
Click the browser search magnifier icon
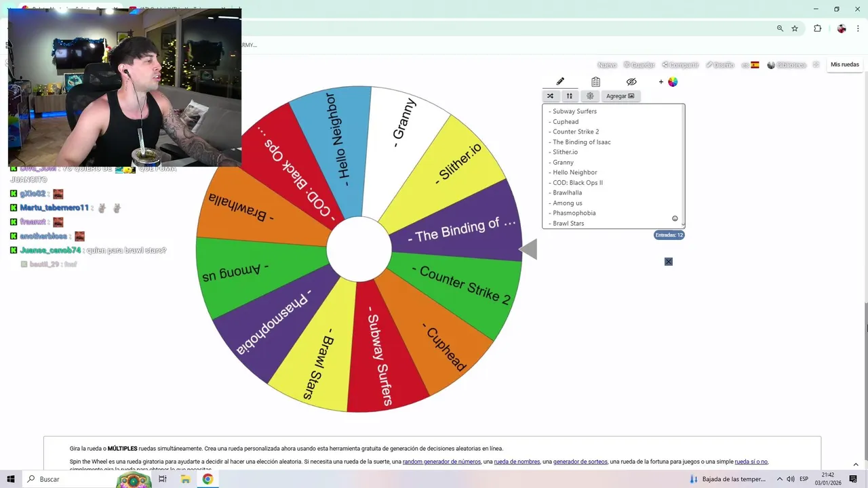780,28
